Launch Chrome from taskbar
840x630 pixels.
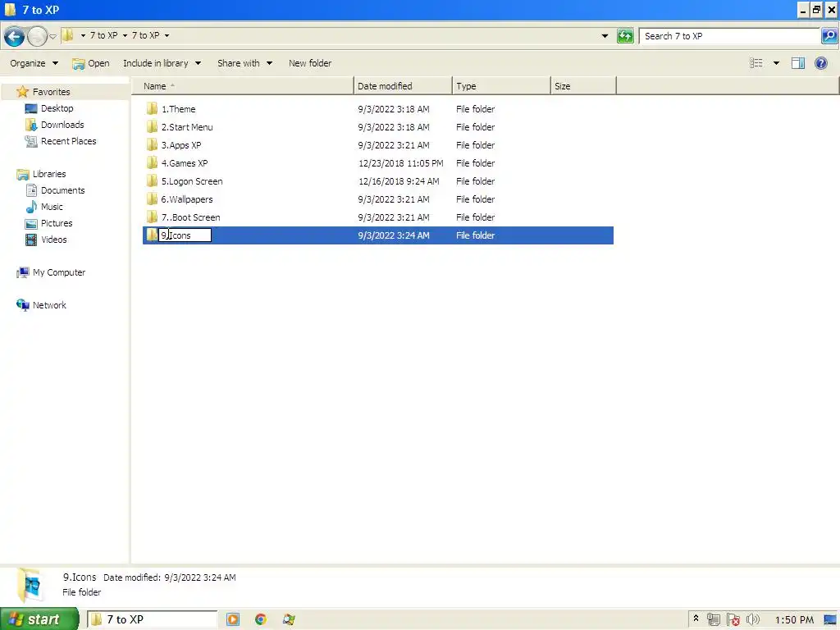click(x=261, y=620)
